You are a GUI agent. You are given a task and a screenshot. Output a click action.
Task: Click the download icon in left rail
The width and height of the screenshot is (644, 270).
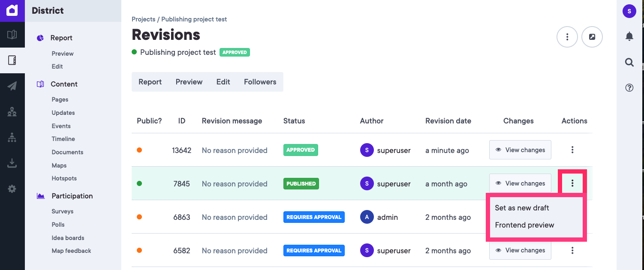coord(12,163)
